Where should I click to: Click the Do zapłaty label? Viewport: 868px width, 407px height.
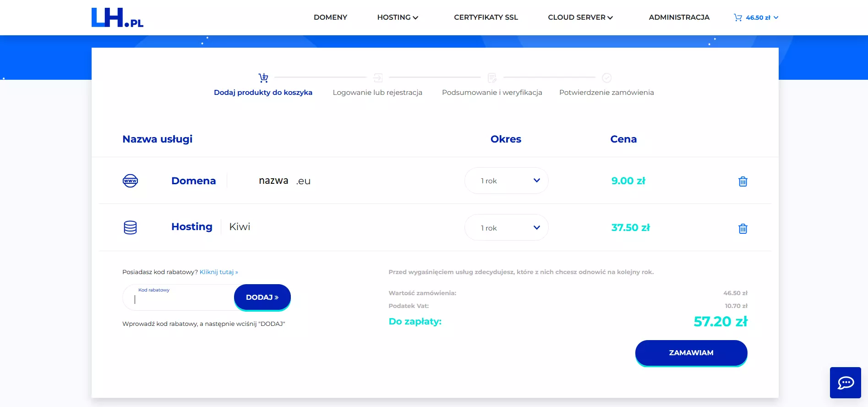[415, 322]
